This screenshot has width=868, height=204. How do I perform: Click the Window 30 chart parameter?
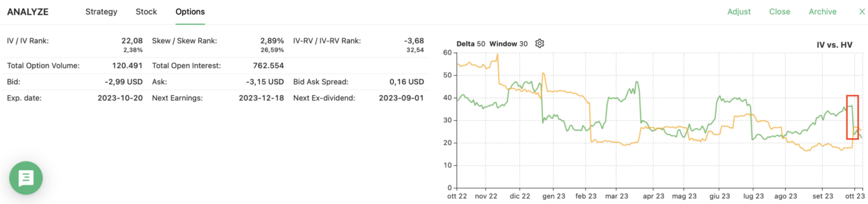[x=509, y=44]
